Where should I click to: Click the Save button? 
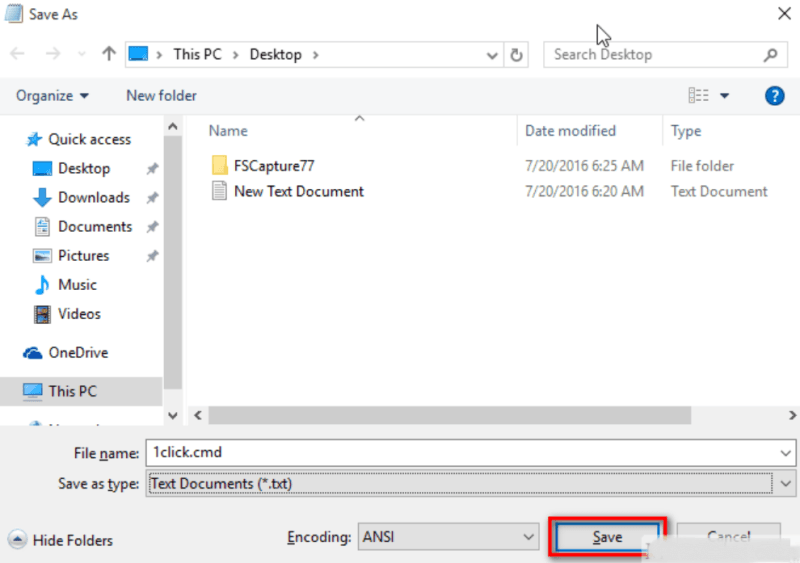607,537
